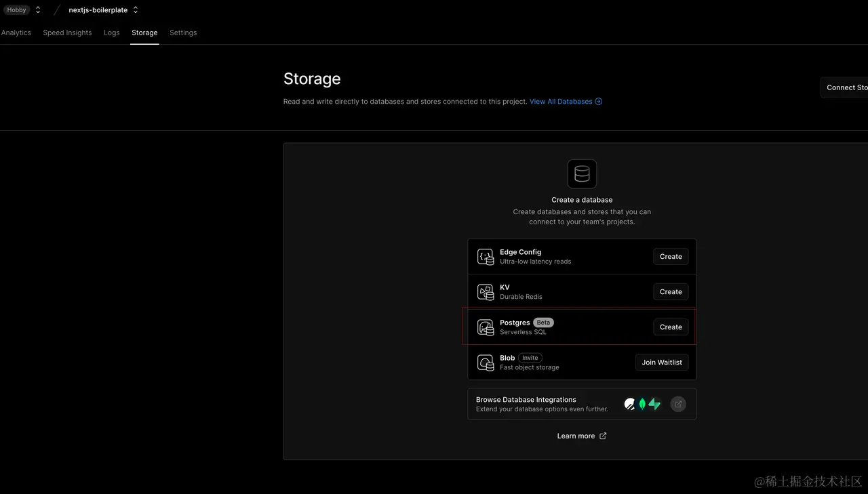Click Extend your database options even further text
This screenshot has height=494, width=868.
[x=542, y=409]
